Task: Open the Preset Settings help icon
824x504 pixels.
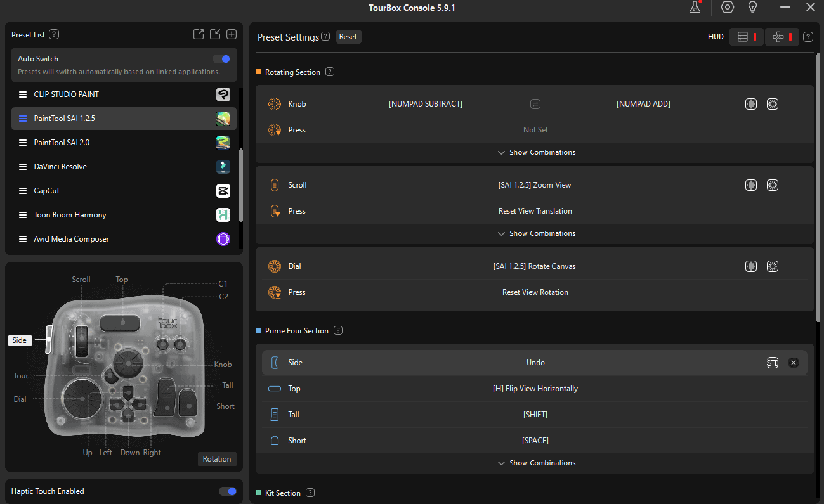Action: click(325, 36)
